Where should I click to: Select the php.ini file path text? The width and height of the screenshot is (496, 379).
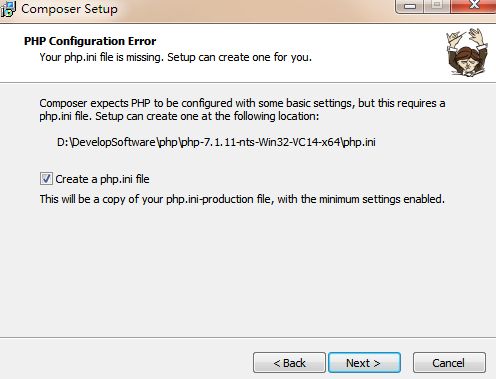[216, 142]
